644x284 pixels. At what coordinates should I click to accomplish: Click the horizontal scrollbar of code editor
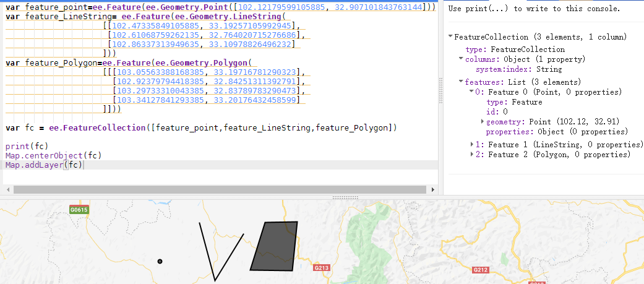[220, 189]
